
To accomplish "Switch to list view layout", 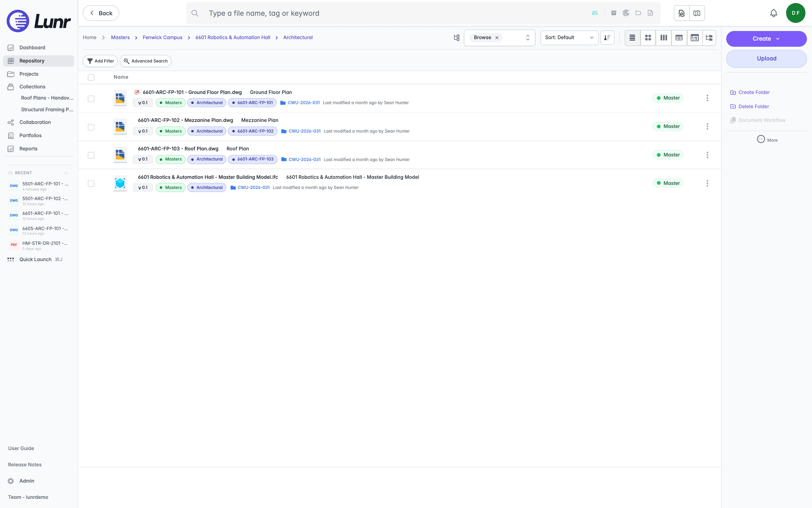I will [633, 38].
